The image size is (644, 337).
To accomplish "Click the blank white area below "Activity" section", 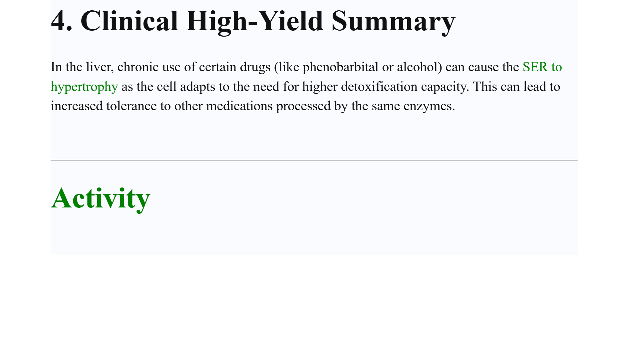I will (x=314, y=291).
